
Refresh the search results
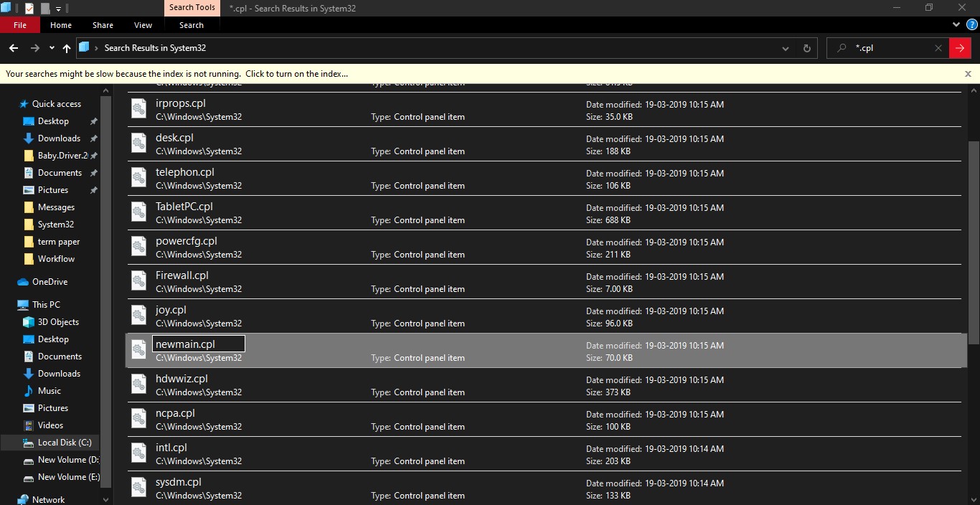(x=806, y=48)
